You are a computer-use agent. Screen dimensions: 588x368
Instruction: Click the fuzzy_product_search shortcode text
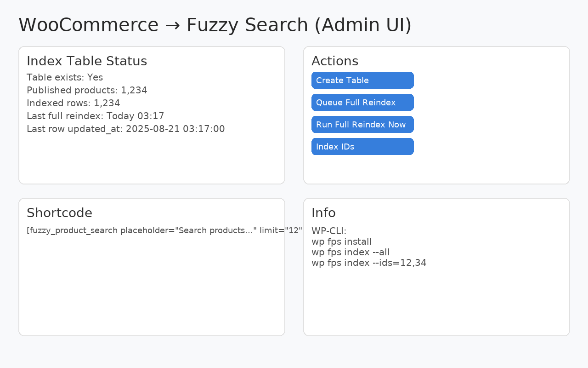[x=164, y=230]
